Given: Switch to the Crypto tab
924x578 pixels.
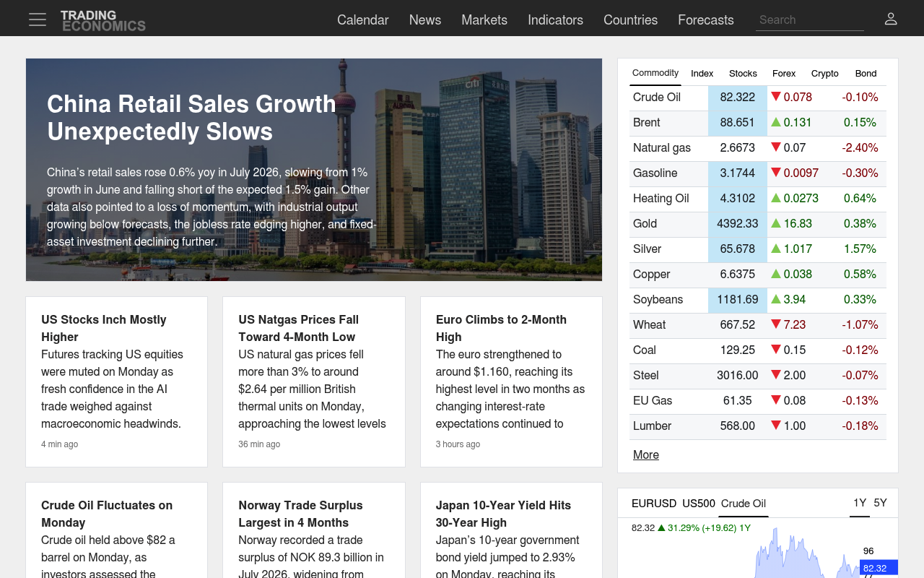Looking at the screenshot, I should tap(824, 74).
